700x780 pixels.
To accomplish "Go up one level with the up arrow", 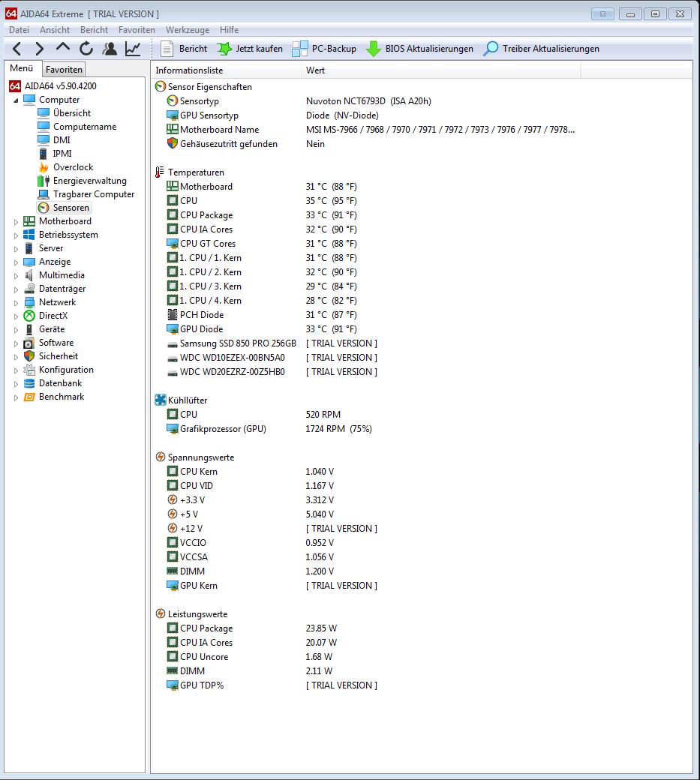I will coord(63,48).
